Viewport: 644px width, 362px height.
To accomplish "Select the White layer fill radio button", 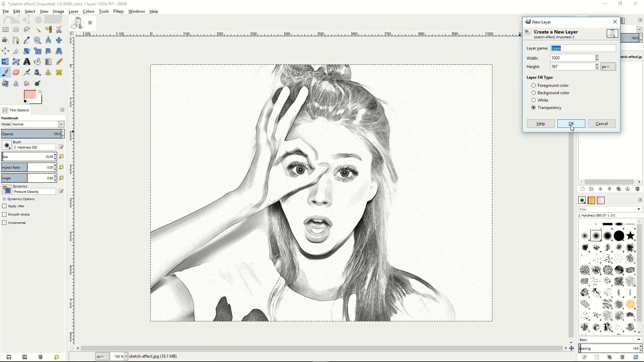I will coord(534,100).
